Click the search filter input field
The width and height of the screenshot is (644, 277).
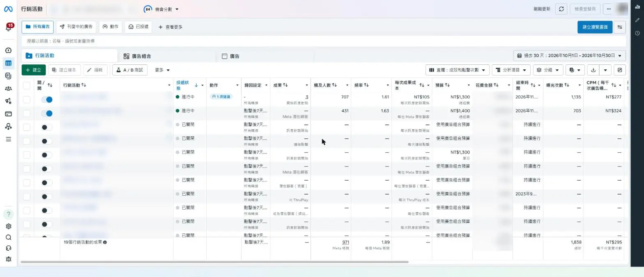coord(324,41)
